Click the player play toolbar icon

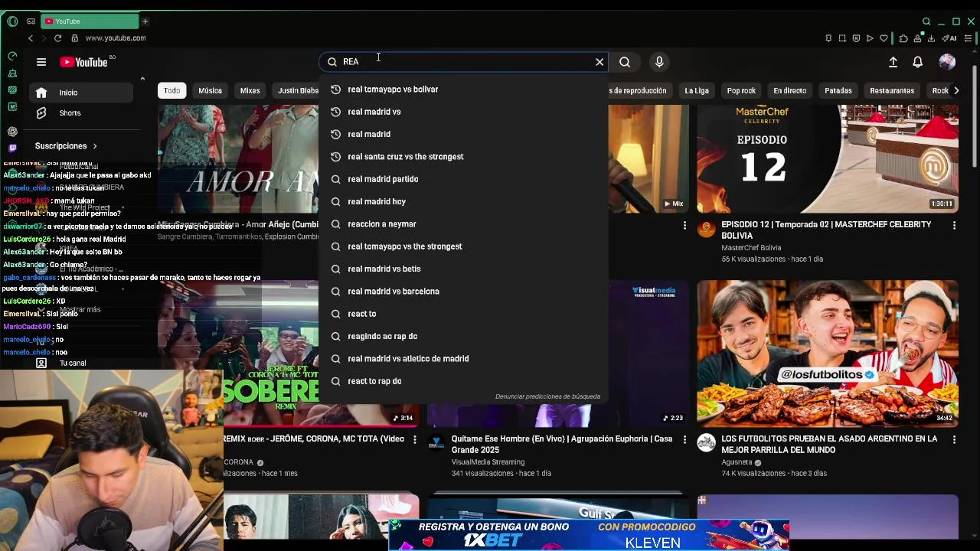point(870,38)
